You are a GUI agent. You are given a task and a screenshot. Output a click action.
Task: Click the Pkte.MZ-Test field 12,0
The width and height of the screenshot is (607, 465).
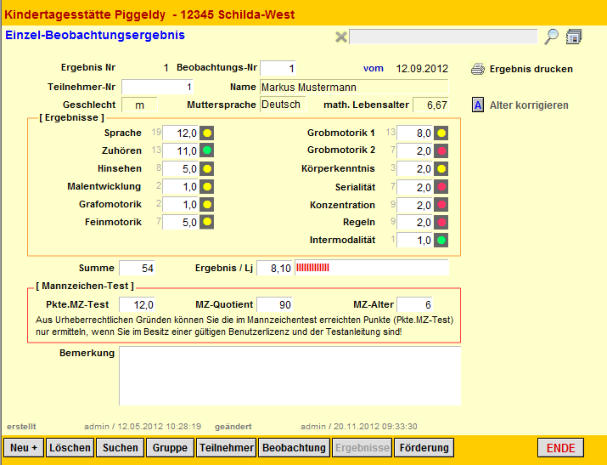tap(137, 305)
